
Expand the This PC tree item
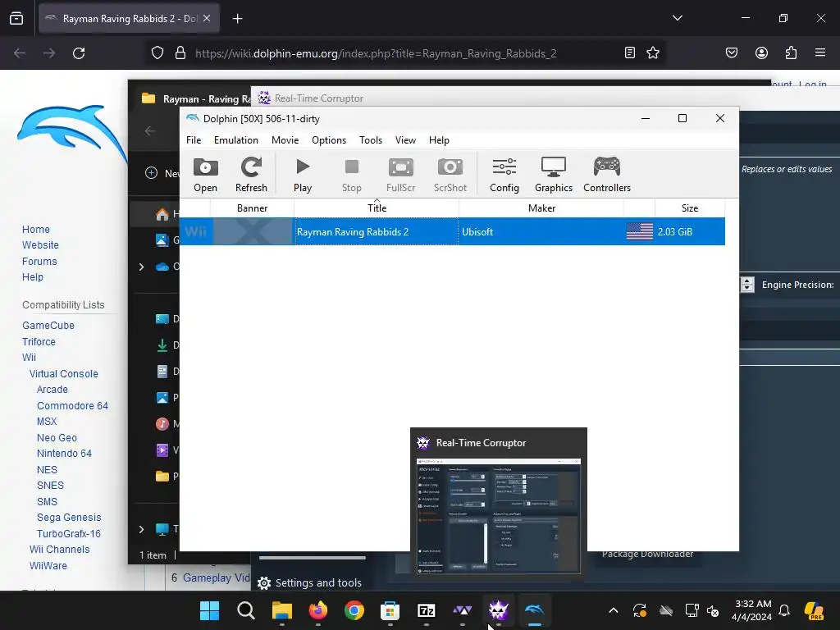(141, 529)
